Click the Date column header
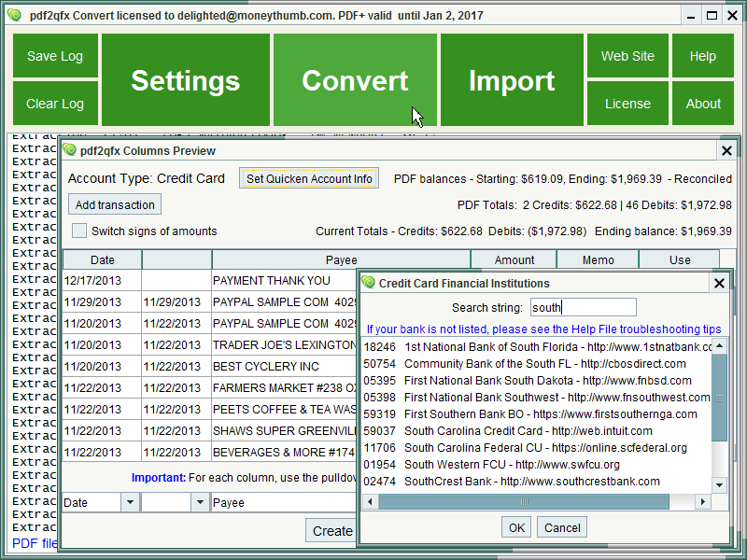Screen dimensions: 747x560 tap(103, 260)
